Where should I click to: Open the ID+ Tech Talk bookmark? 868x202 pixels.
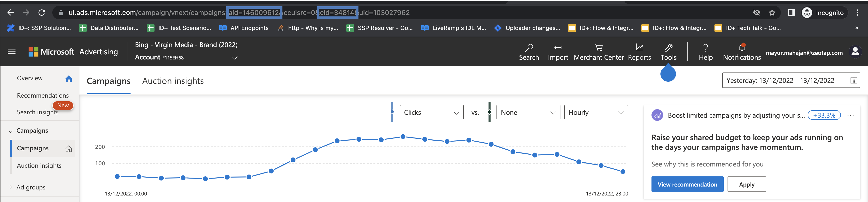click(748, 28)
